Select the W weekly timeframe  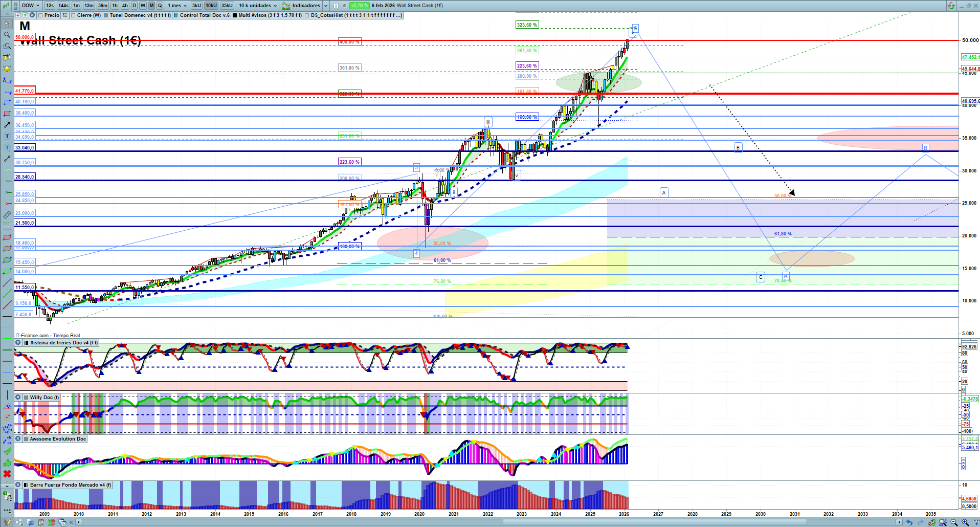point(143,6)
